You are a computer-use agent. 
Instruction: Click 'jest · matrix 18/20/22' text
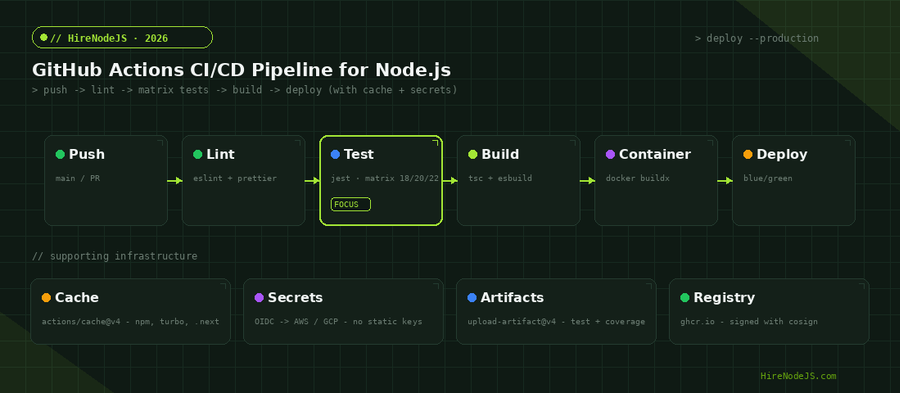[x=385, y=178]
